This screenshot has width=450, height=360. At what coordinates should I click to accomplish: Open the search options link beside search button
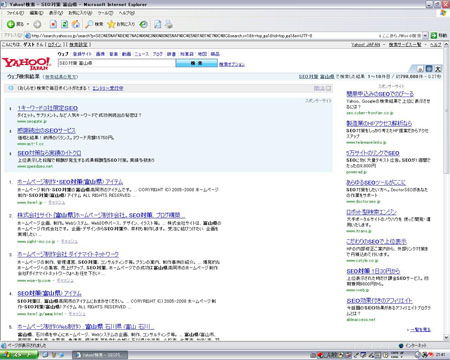[x=232, y=64]
